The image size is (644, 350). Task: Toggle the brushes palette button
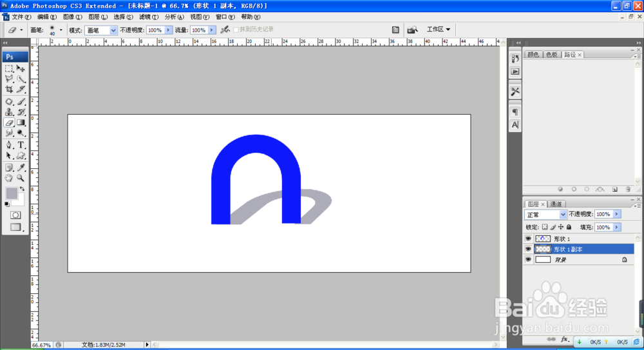click(x=395, y=30)
